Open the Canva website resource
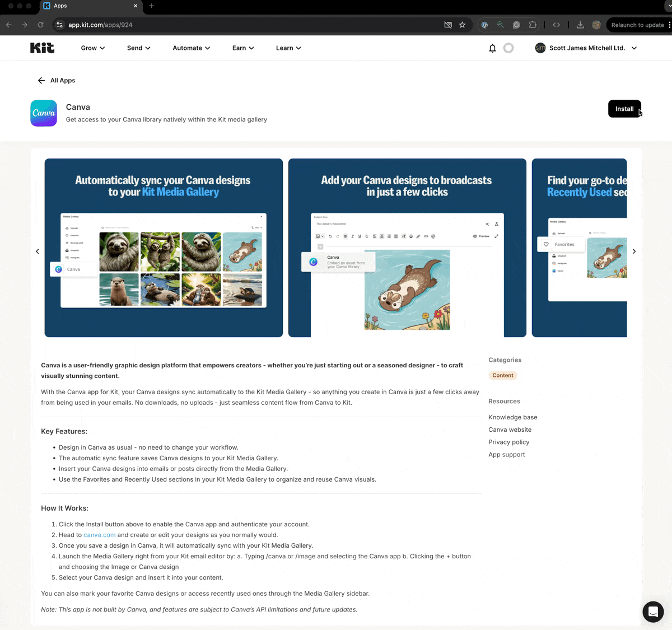 pyautogui.click(x=510, y=430)
